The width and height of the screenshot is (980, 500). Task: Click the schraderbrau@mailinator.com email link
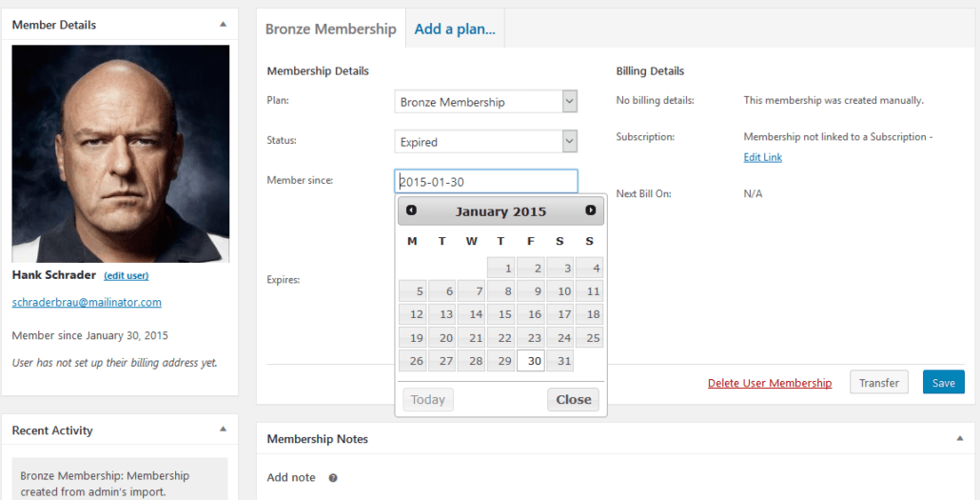tap(87, 302)
